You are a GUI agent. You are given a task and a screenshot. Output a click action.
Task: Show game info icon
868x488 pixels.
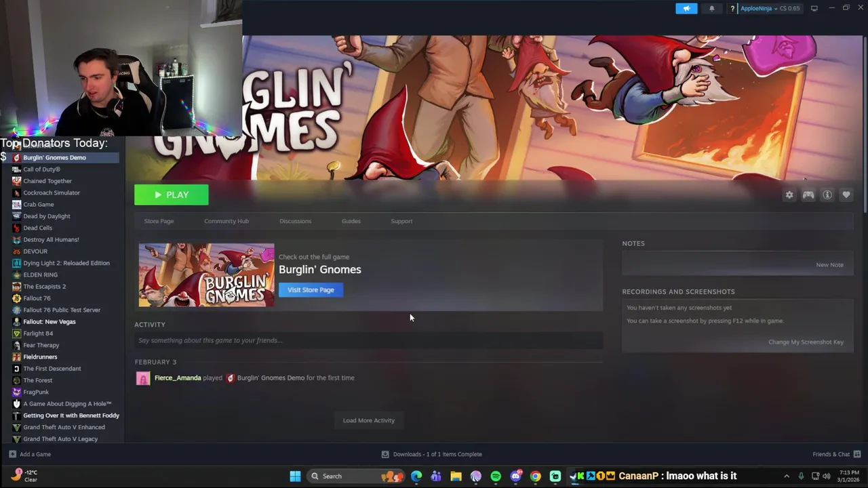(827, 195)
